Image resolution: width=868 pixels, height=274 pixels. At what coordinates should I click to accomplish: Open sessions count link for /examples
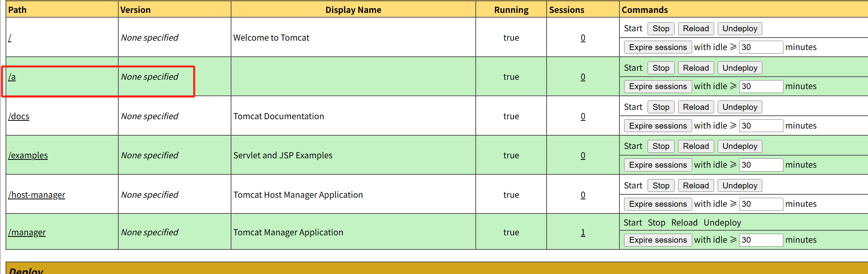pos(583,156)
